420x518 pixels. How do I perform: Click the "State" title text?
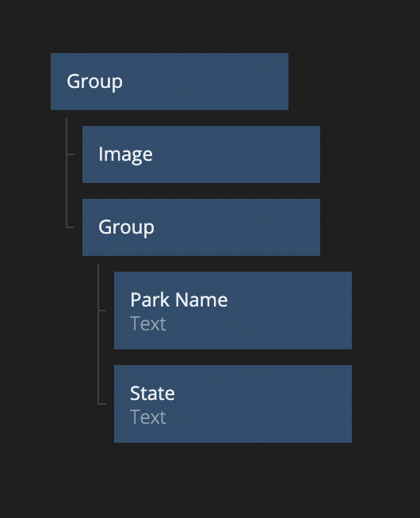click(x=152, y=394)
